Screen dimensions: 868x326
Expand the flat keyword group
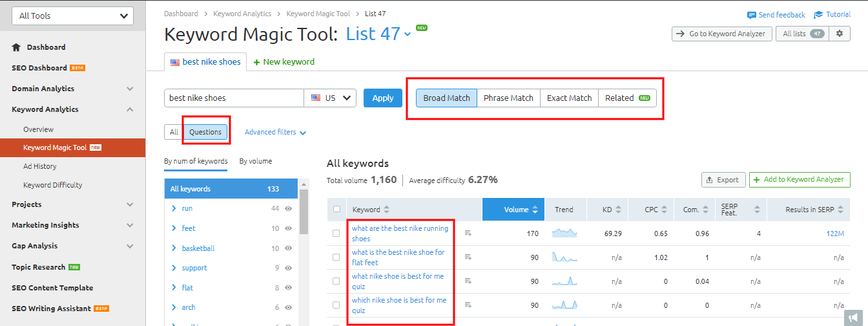174,287
